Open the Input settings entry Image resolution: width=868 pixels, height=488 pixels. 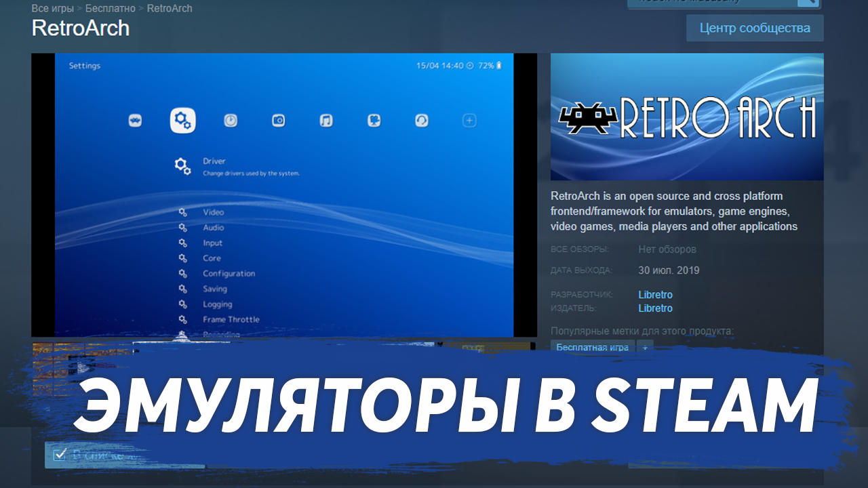(212, 243)
